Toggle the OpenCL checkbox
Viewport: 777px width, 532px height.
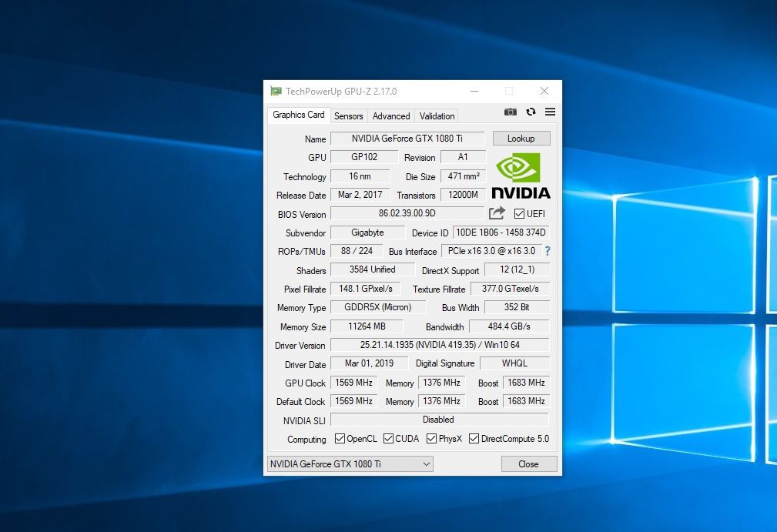[340, 438]
